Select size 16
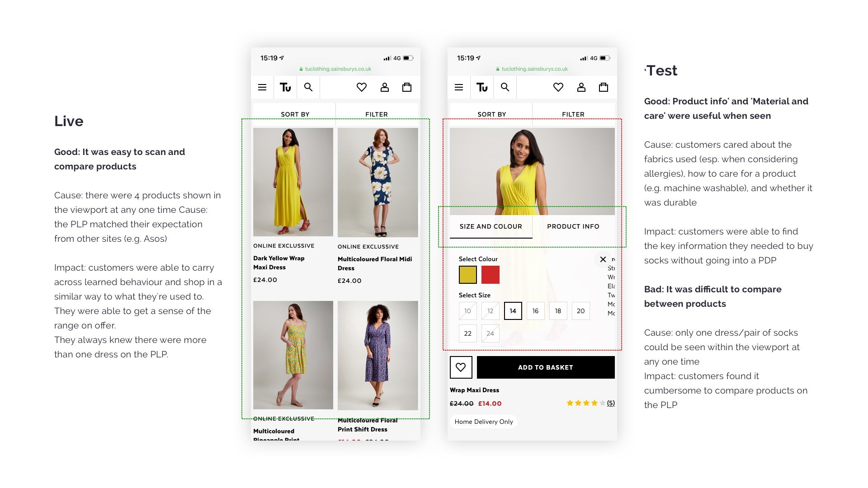 tap(535, 311)
